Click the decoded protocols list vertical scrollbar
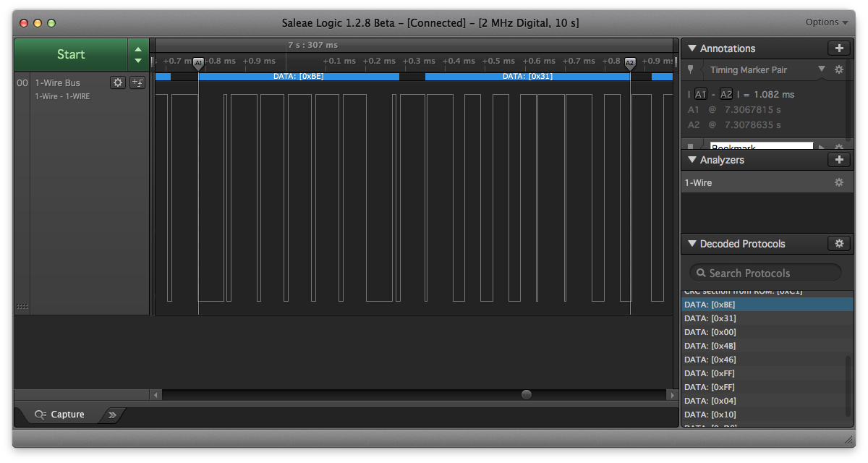Viewport: 868px width, 463px height. pos(849,386)
